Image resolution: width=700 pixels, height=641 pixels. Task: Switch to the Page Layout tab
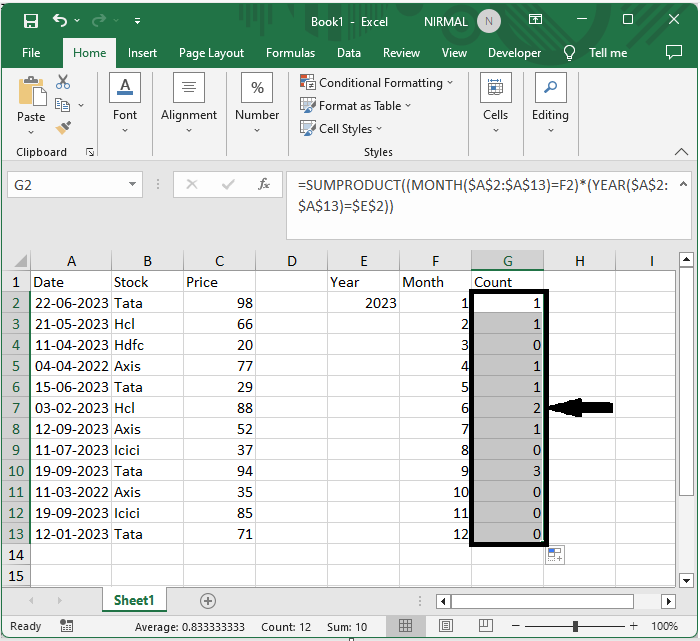point(211,53)
